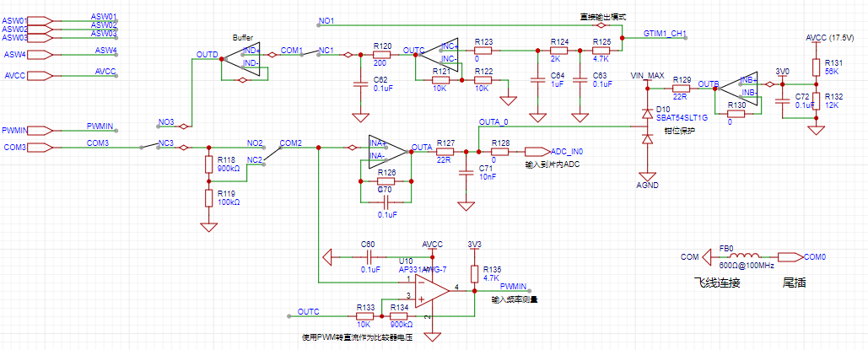Click the NC2 switch label
868x350 pixels.
coord(255,159)
